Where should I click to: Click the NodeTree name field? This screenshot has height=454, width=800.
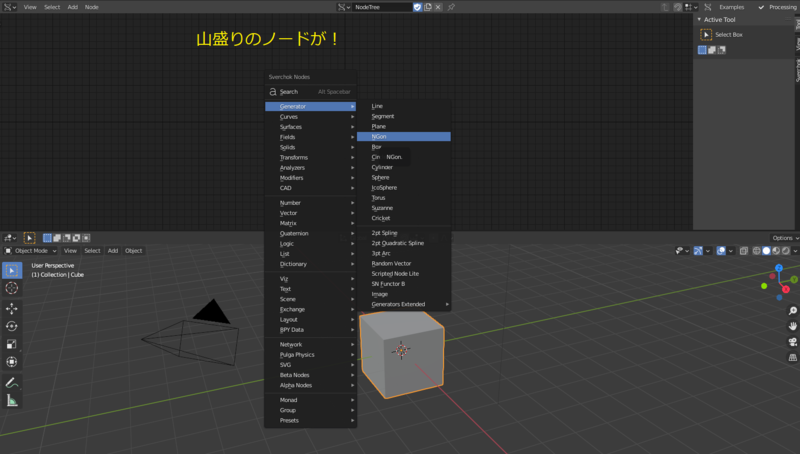coord(383,7)
